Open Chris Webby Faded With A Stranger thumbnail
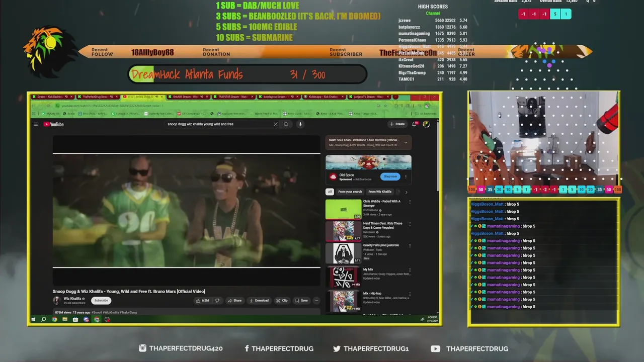The height and width of the screenshot is (362, 644). pyautogui.click(x=343, y=209)
